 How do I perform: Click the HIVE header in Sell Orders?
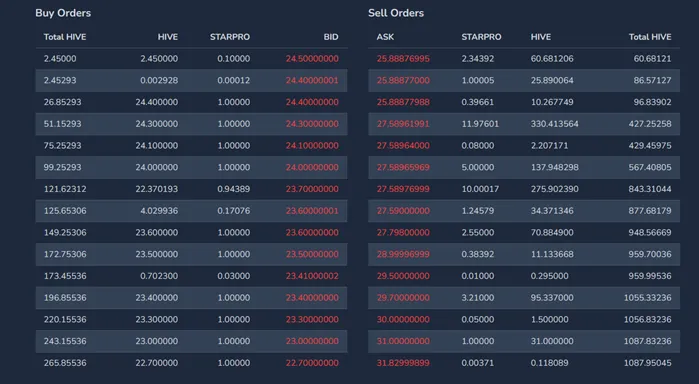tap(541, 37)
